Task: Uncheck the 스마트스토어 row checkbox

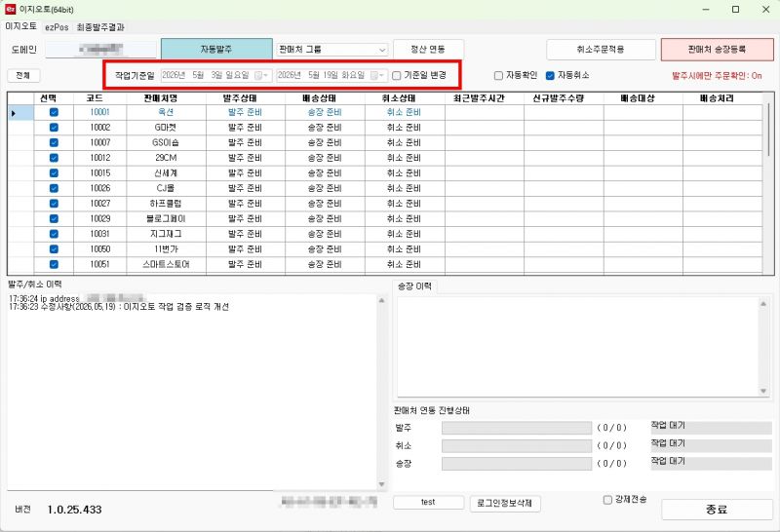Action: point(54,264)
